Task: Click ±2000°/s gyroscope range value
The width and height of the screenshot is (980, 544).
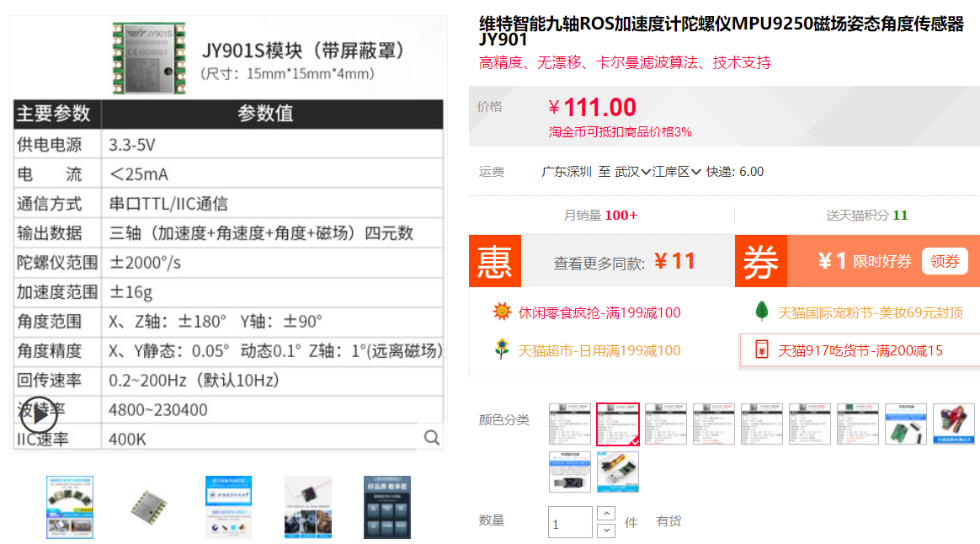Action: 145,263
